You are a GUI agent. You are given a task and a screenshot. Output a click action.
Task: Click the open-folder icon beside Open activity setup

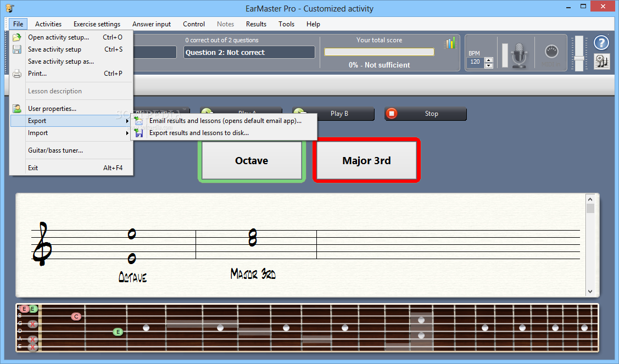point(17,37)
